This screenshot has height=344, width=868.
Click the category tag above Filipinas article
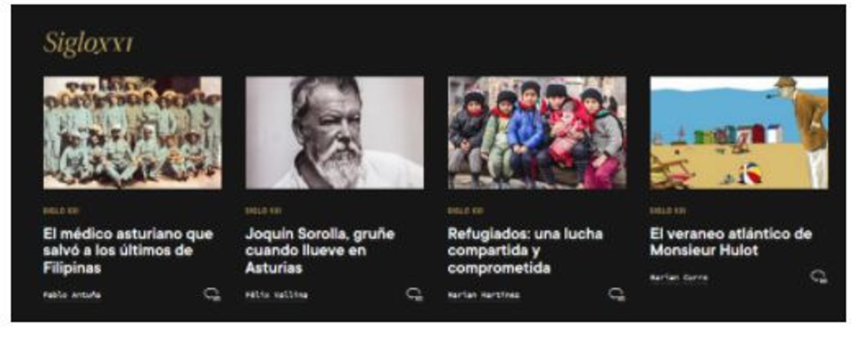[x=61, y=211]
